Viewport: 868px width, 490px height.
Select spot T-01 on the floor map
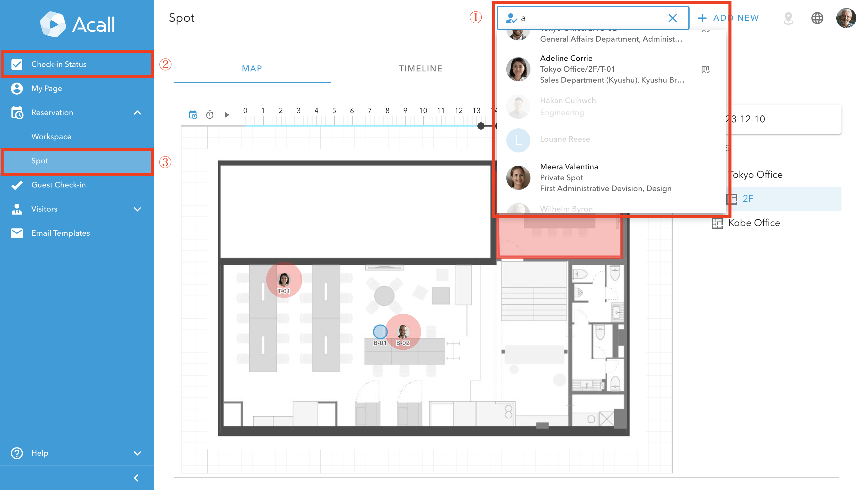pos(284,280)
